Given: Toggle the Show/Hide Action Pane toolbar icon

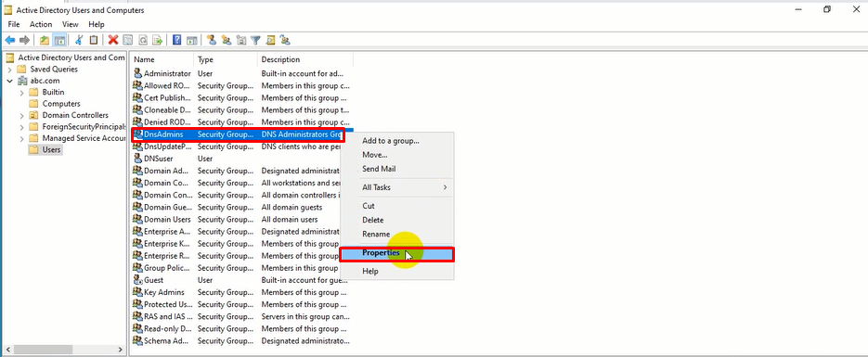Looking at the screenshot, I should tap(191, 40).
